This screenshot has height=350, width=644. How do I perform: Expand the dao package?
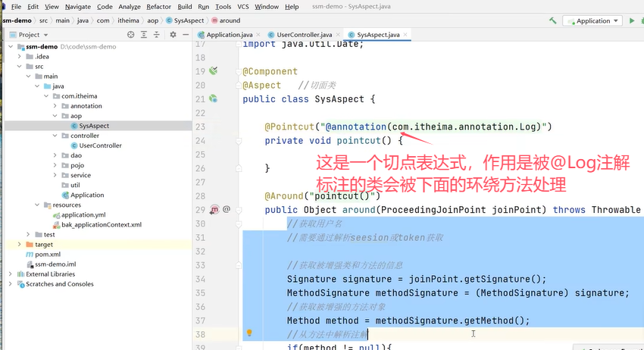coord(55,155)
